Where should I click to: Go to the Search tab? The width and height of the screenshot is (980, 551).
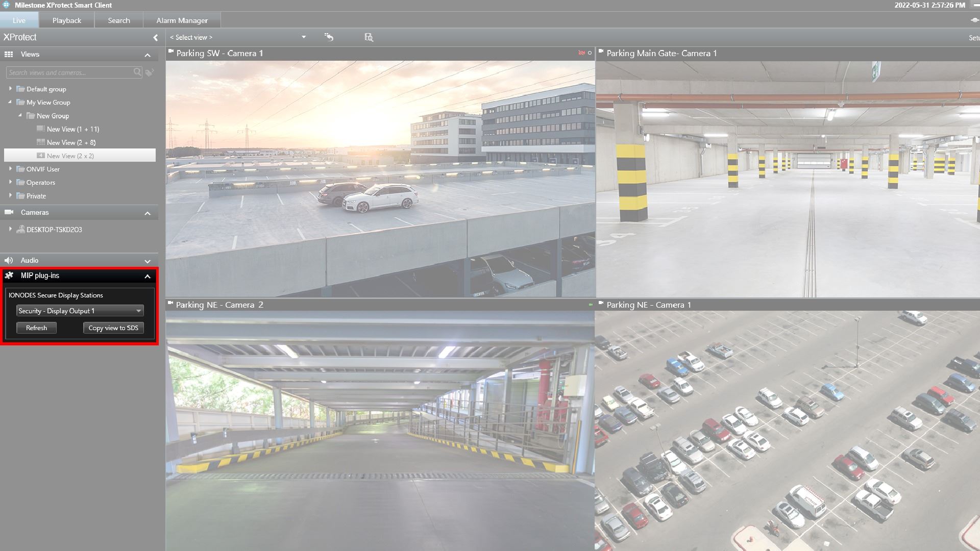click(x=119, y=20)
